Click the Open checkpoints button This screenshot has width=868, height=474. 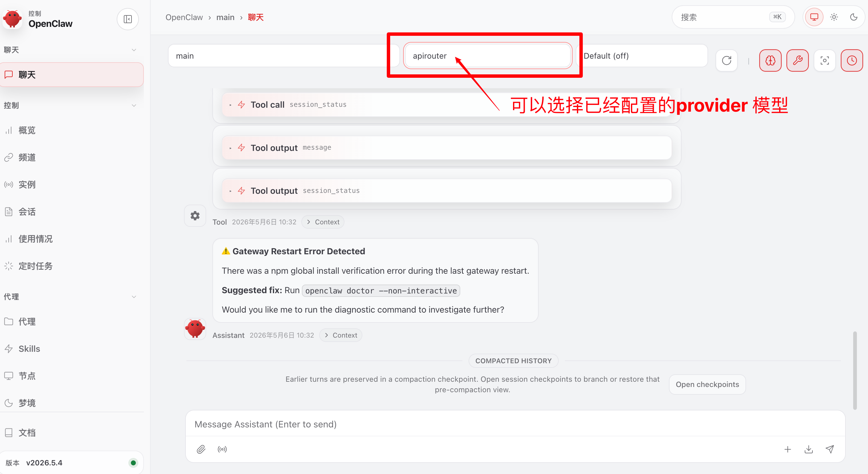point(707,385)
